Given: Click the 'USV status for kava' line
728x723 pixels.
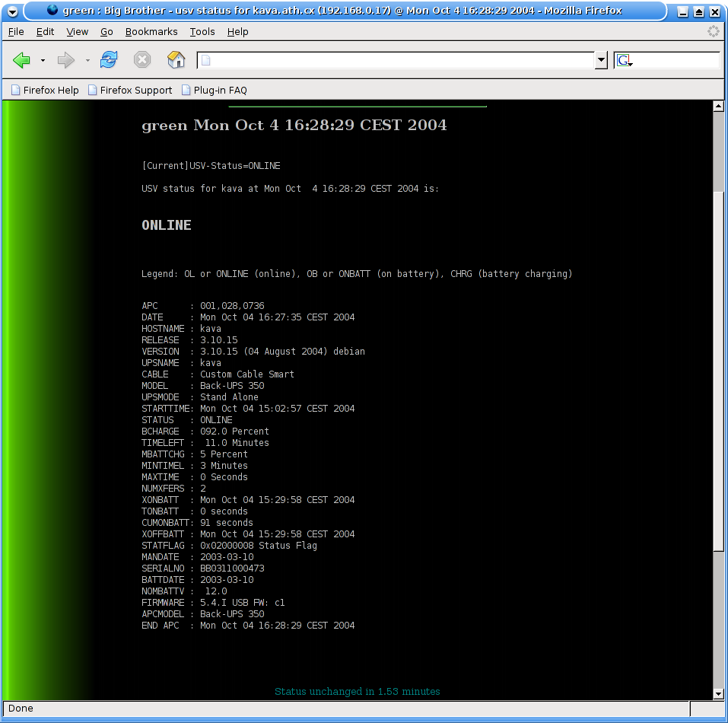Looking at the screenshot, I should pyautogui.click(x=290, y=189).
